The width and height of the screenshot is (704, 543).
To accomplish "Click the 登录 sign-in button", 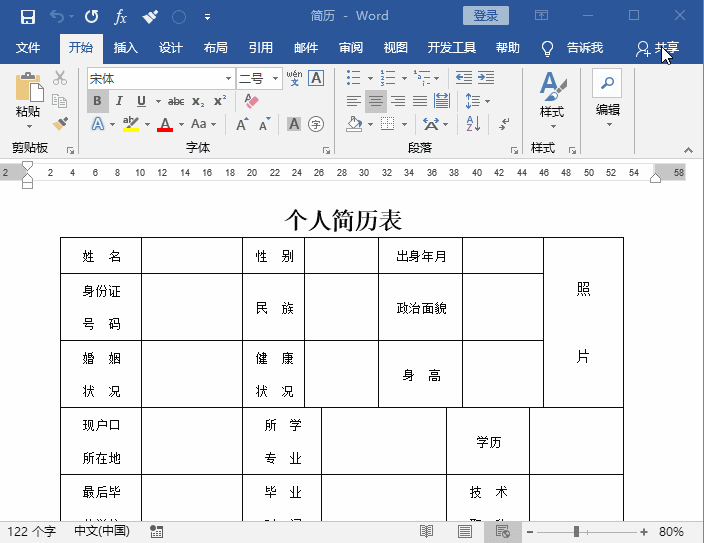I will point(486,16).
